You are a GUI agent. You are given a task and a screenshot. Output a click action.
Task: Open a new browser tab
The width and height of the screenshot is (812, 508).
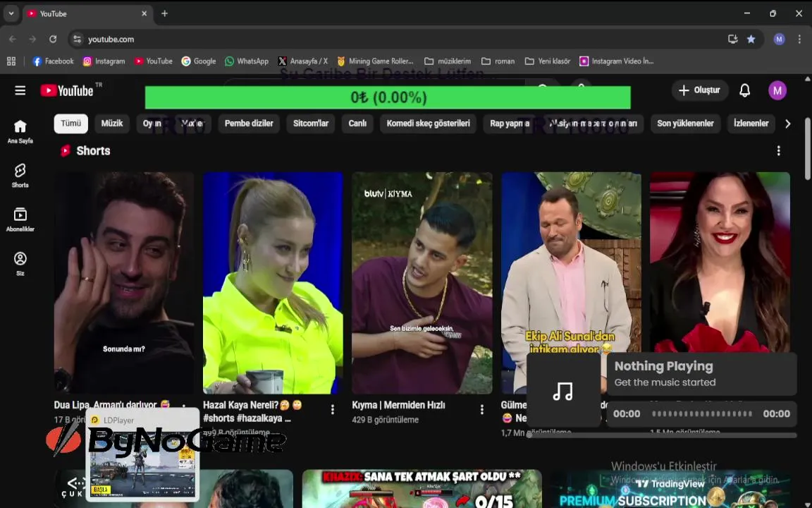click(164, 13)
